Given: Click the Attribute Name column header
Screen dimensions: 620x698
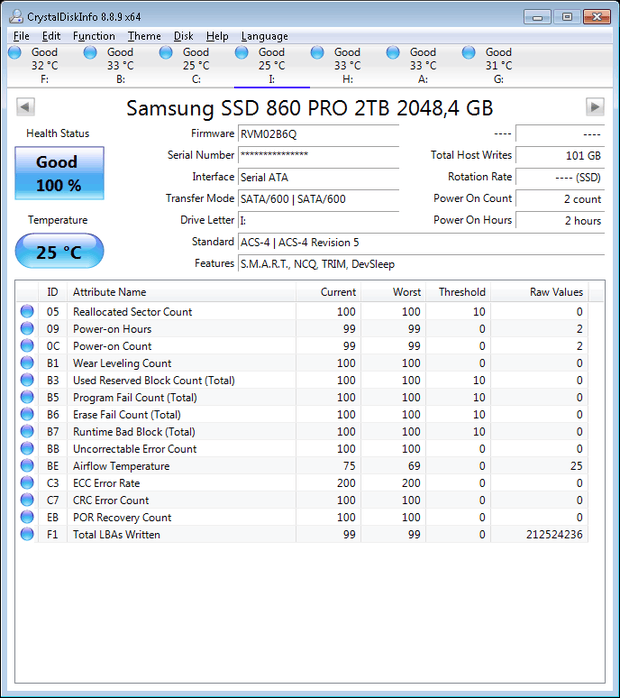Looking at the screenshot, I should pos(181,292).
